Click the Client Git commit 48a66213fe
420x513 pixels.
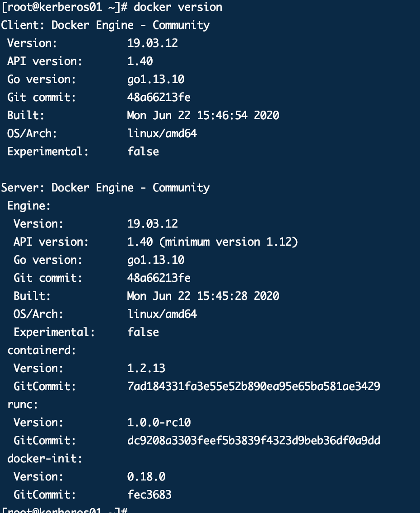[159, 98]
